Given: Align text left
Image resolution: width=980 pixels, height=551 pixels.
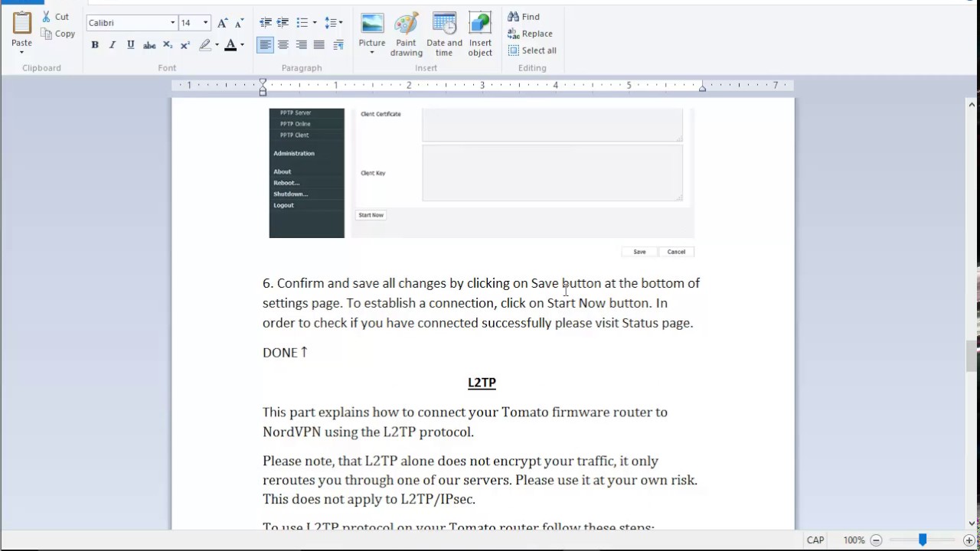Looking at the screenshot, I should (x=265, y=45).
